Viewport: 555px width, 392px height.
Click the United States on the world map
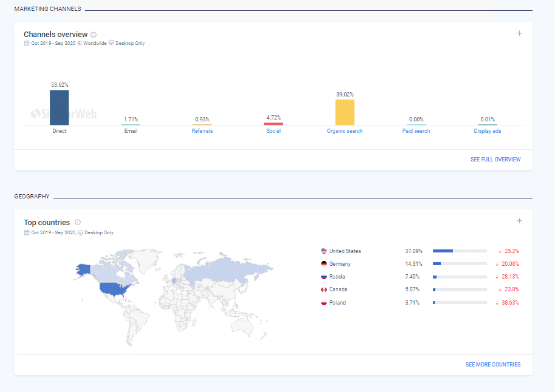tap(114, 289)
